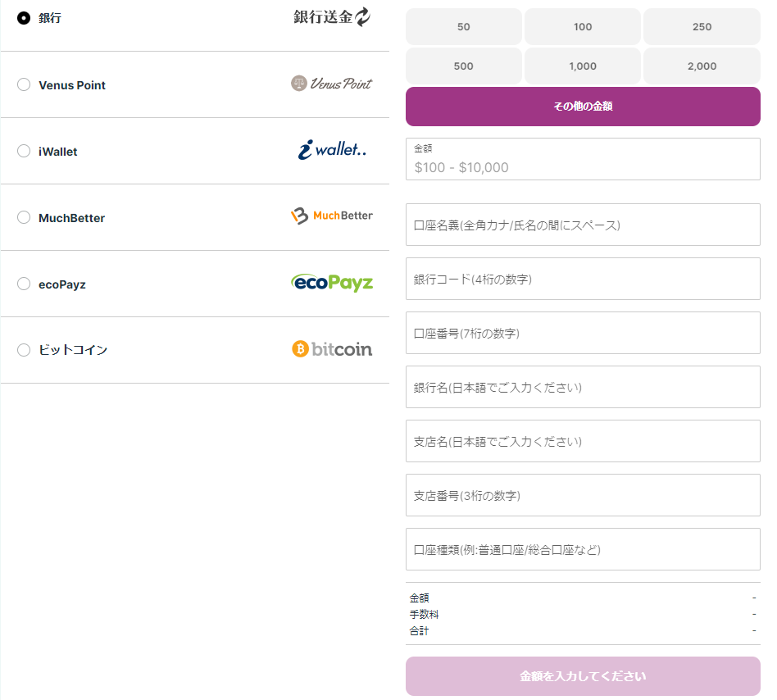Viewport: 777px width, 700px height.
Task: Click the bitcoin logo
Action: tap(331, 349)
